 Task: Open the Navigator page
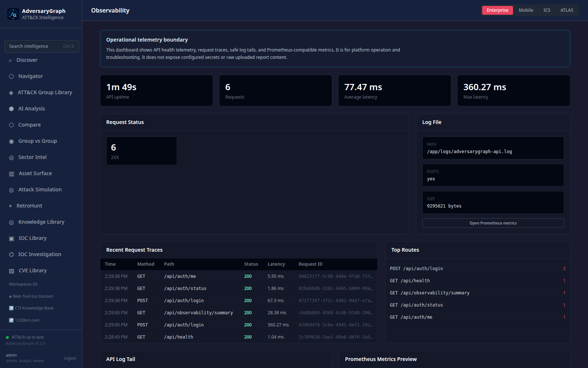(42, 76)
